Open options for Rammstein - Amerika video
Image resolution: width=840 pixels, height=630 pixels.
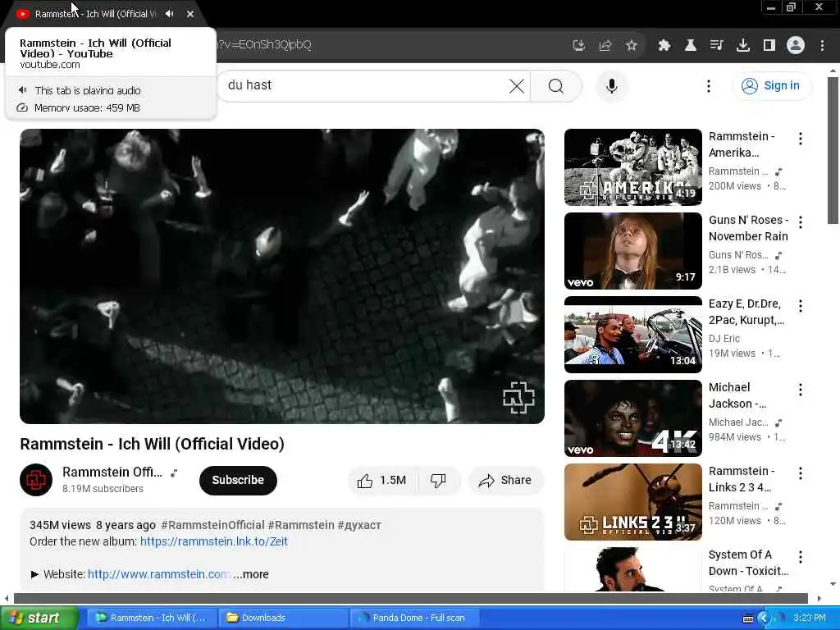click(801, 139)
